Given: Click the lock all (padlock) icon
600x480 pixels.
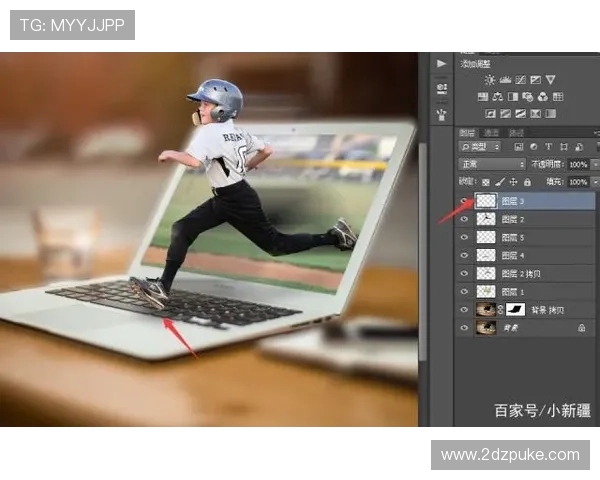Looking at the screenshot, I should point(529,182).
